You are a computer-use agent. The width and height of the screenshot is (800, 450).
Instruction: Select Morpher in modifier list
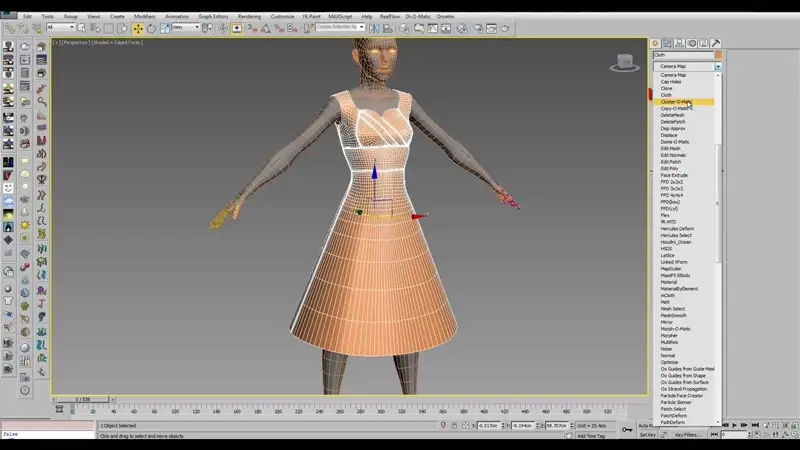(669, 335)
